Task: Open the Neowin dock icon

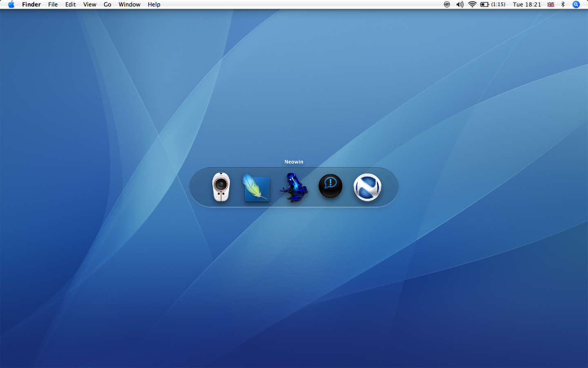Action: click(x=367, y=187)
